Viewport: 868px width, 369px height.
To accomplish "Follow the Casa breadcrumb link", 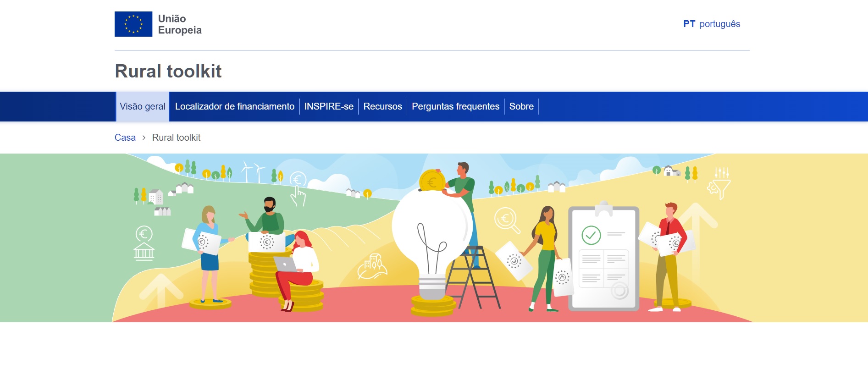I will click(x=125, y=138).
